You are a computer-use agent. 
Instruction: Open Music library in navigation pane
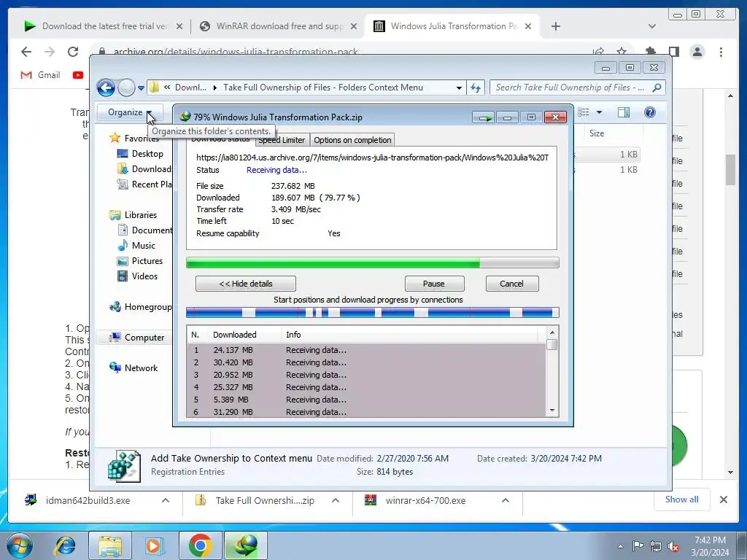136,246
